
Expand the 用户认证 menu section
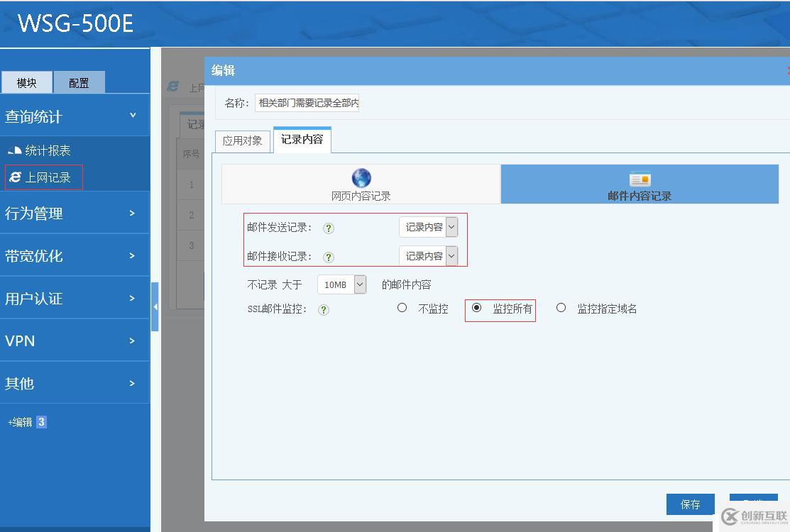(75, 298)
